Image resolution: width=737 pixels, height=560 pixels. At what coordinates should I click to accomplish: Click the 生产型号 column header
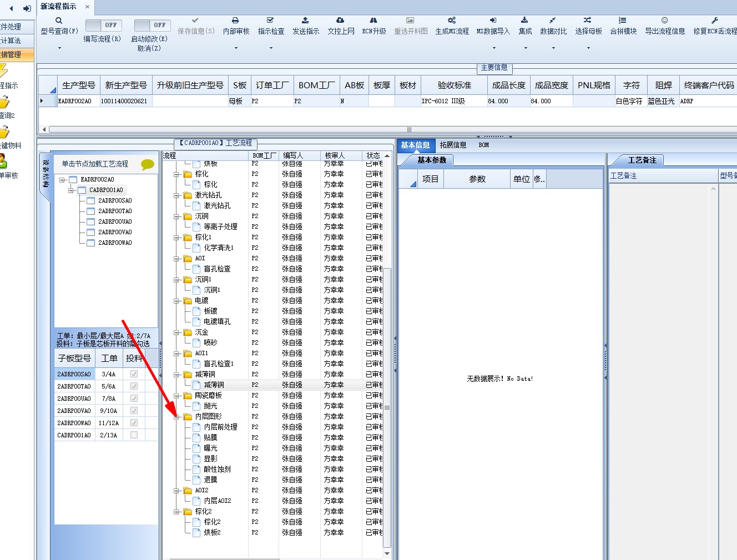[x=78, y=85]
